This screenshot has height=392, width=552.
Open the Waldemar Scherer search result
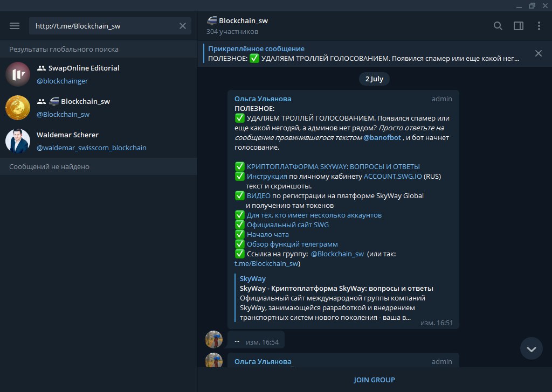click(x=99, y=141)
